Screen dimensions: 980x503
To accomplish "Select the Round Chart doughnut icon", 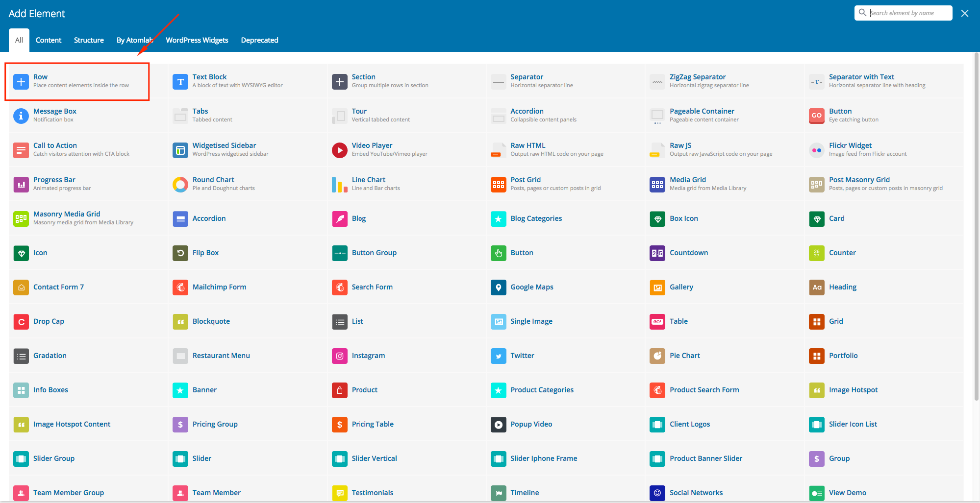I will [180, 184].
